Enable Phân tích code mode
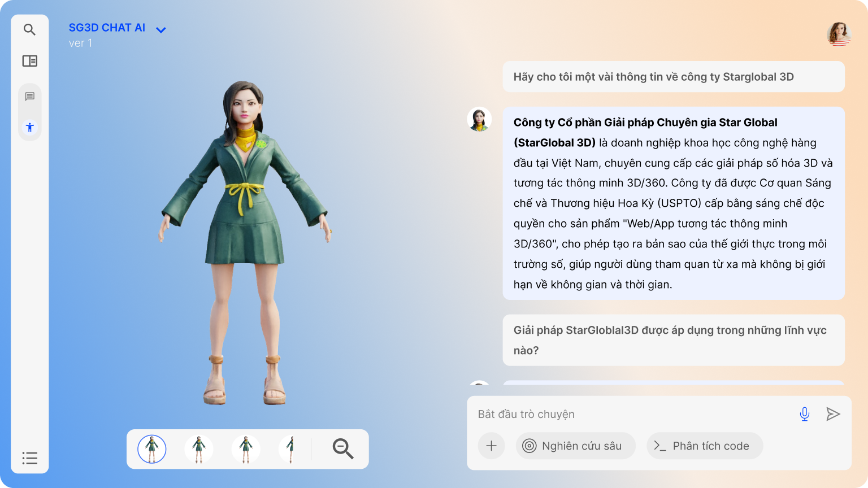This screenshot has width=868, height=488. pos(704,446)
